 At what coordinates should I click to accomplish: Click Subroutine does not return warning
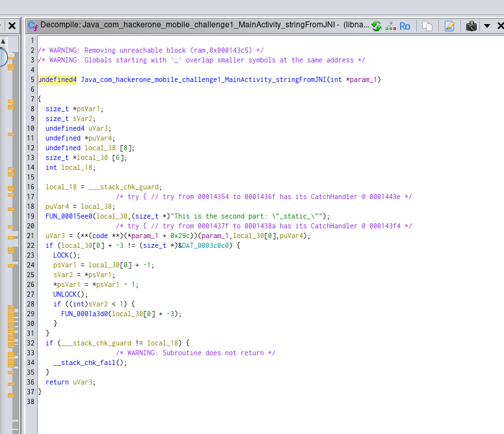[x=196, y=353]
